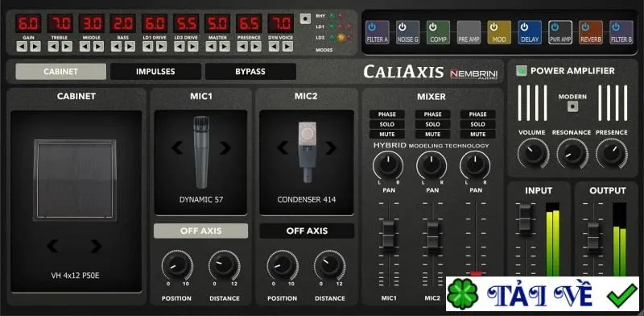Select next MIC2 microphone

click(x=331, y=148)
